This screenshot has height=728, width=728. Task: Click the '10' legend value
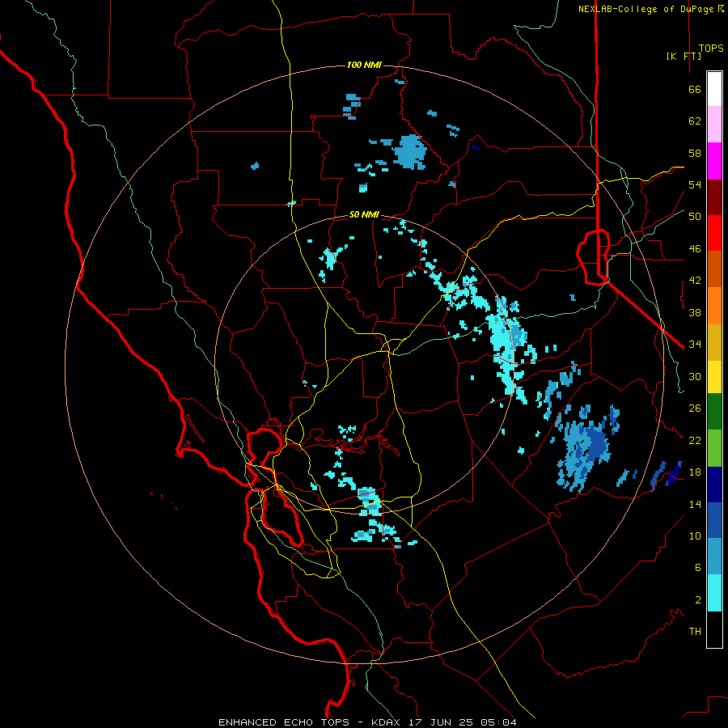pyautogui.click(x=695, y=535)
